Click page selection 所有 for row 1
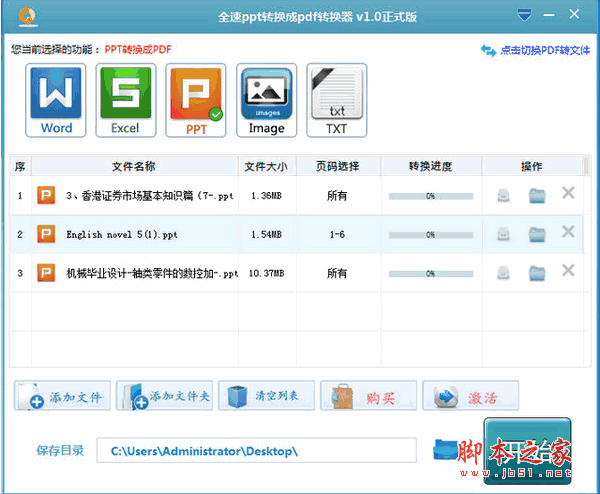The width and height of the screenshot is (600, 494). (337, 196)
